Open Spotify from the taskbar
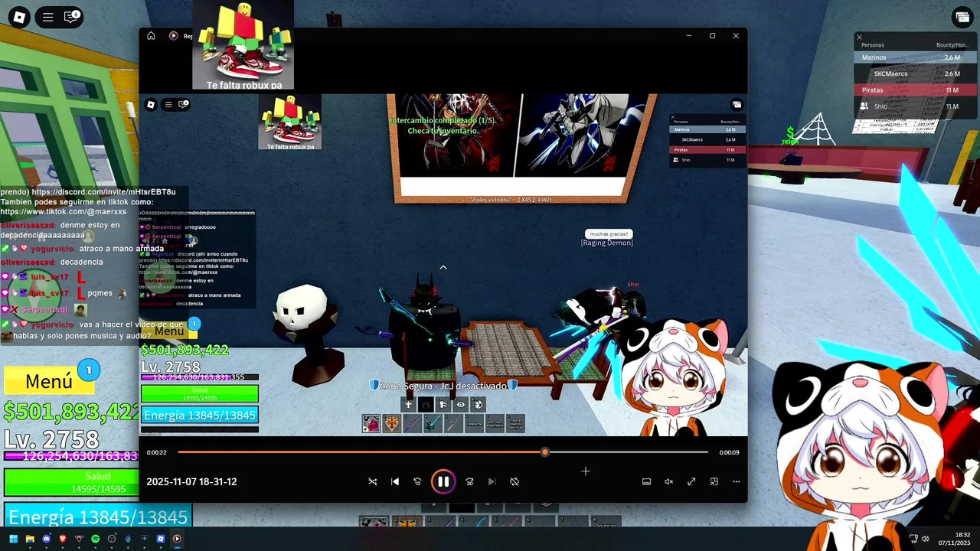This screenshot has height=551, width=980. click(95, 539)
